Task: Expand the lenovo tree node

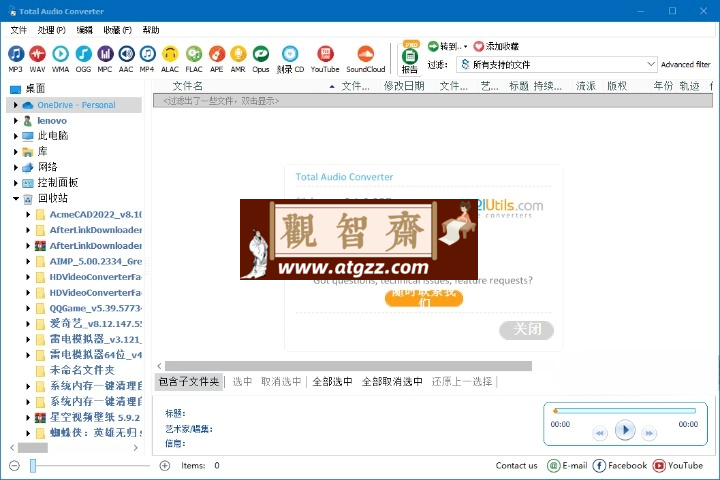Action: 16,121
